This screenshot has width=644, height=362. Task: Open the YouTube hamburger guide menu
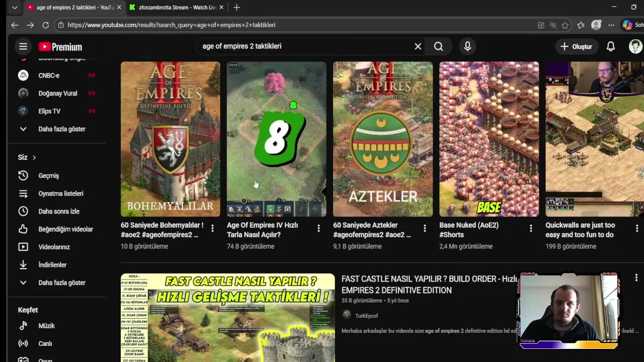coord(23,47)
